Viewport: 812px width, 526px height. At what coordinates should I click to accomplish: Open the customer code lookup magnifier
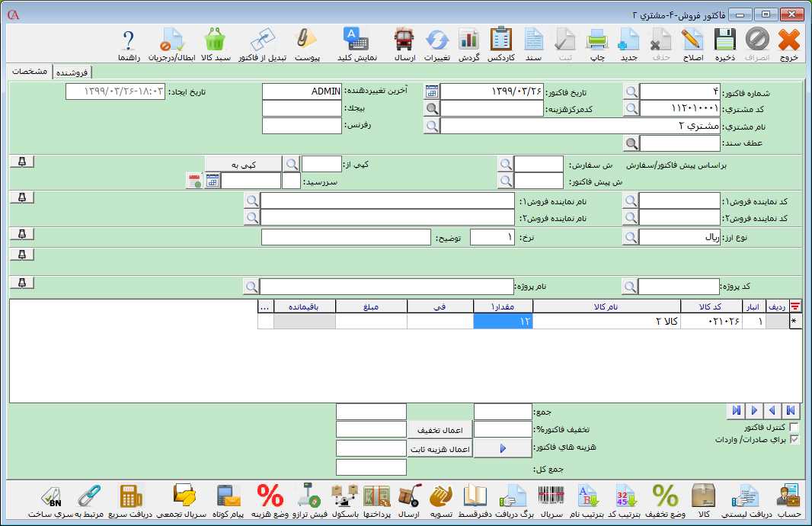coord(631,108)
